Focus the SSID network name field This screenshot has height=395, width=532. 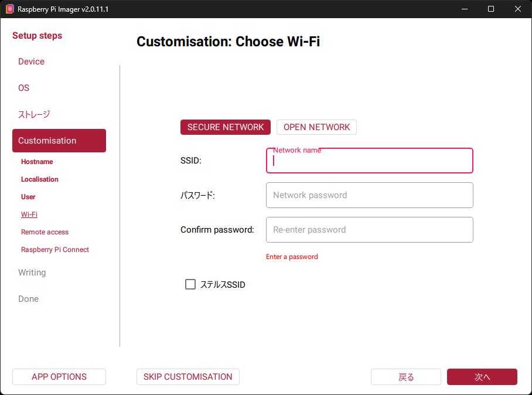click(370, 161)
